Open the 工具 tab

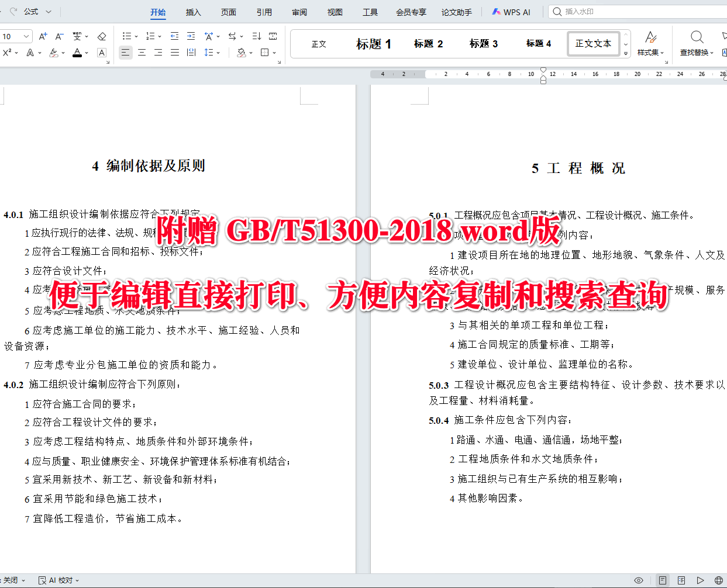pyautogui.click(x=370, y=12)
